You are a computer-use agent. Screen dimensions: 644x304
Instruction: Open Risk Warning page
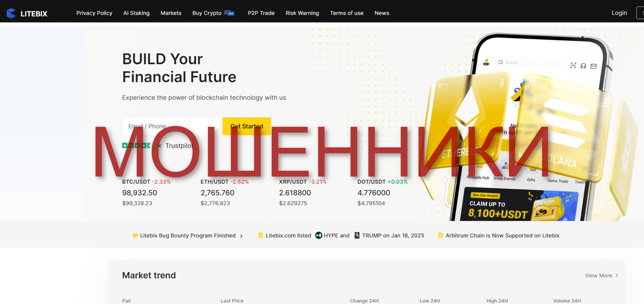(302, 13)
